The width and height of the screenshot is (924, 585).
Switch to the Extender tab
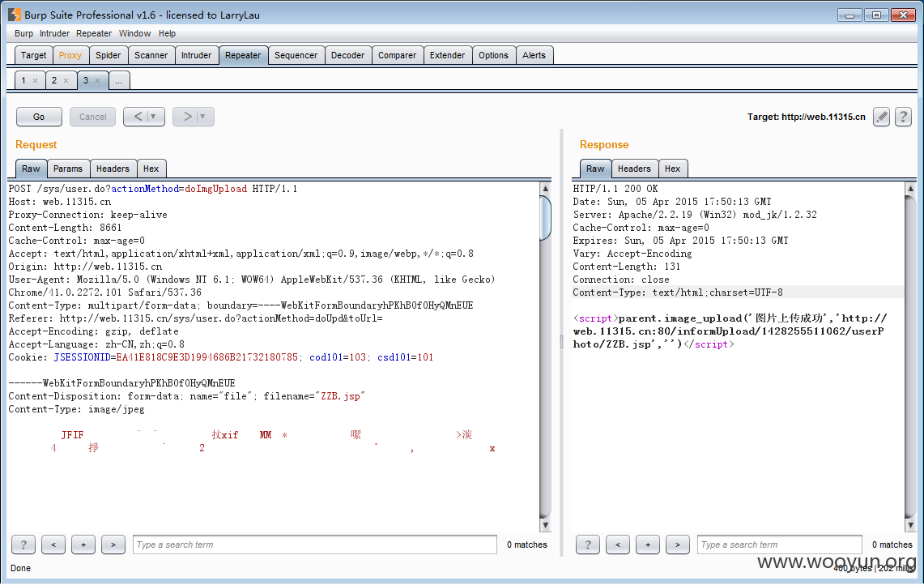click(x=447, y=55)
